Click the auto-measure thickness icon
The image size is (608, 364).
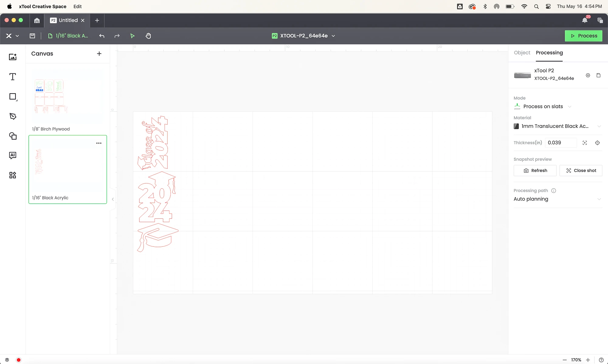click(585, 143)
